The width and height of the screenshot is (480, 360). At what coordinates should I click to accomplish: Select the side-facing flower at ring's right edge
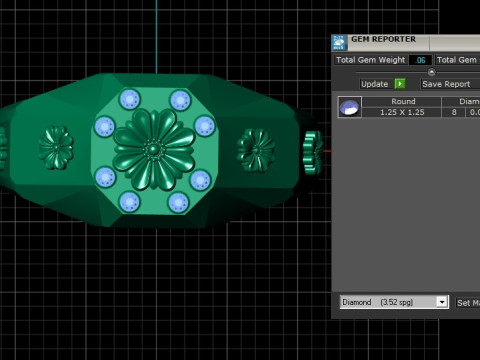tap(313, 152)
